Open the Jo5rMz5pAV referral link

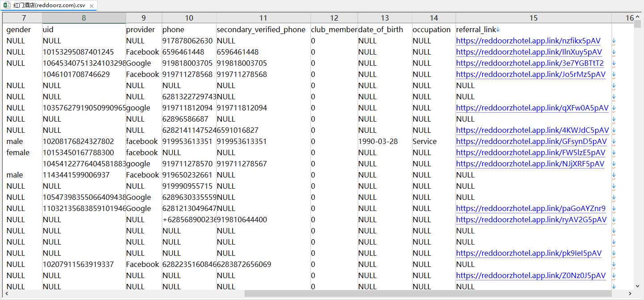point(531,74)
